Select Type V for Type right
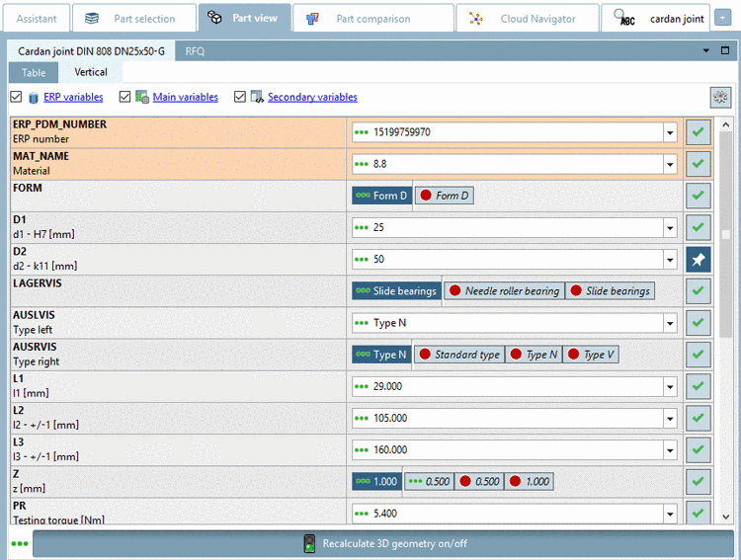 (x=591, y=355)
